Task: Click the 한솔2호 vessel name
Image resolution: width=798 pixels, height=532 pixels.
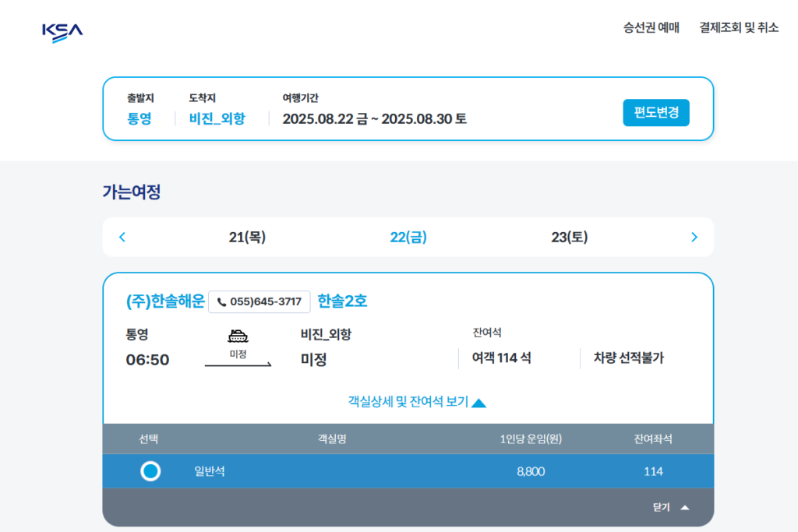Action: (x=341, y=301)
